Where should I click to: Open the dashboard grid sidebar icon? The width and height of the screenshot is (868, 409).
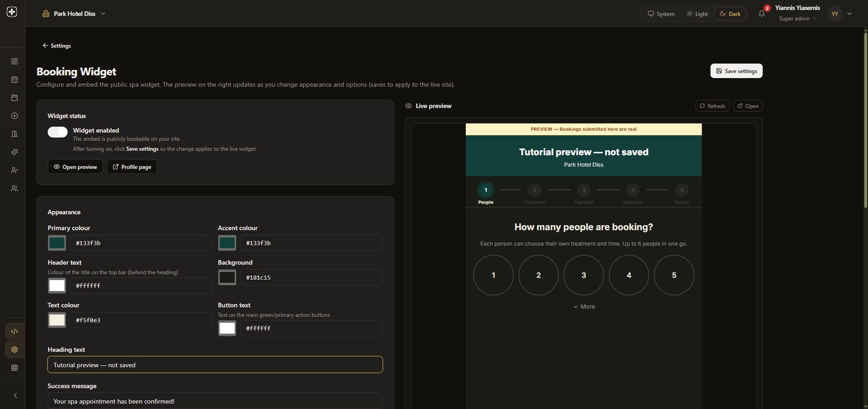[x=15, y=61]
